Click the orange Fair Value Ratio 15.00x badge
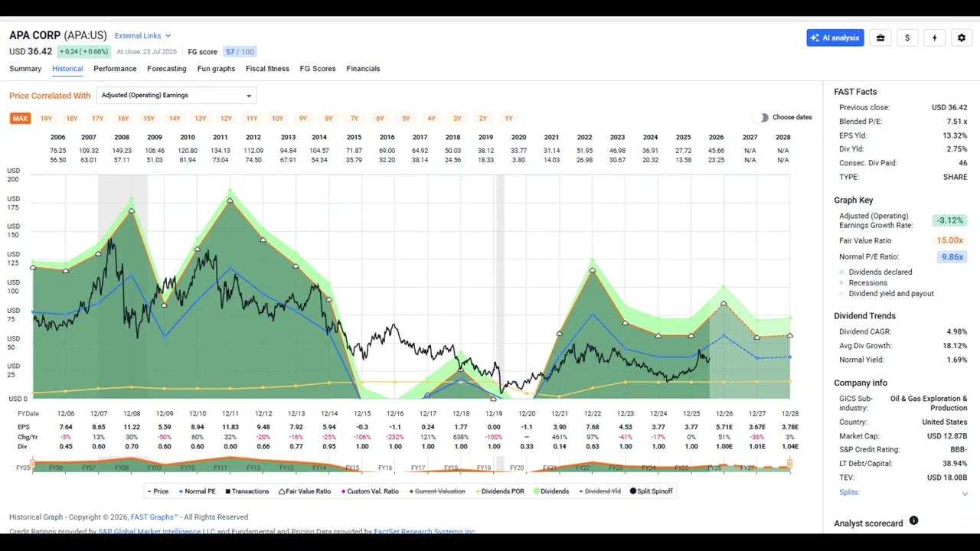This screenshot has width=980, height=551. click(x=950, y=240)
